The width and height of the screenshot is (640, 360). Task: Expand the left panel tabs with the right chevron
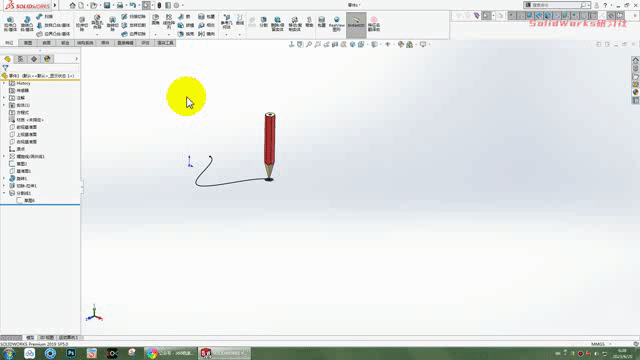(76, 59)
